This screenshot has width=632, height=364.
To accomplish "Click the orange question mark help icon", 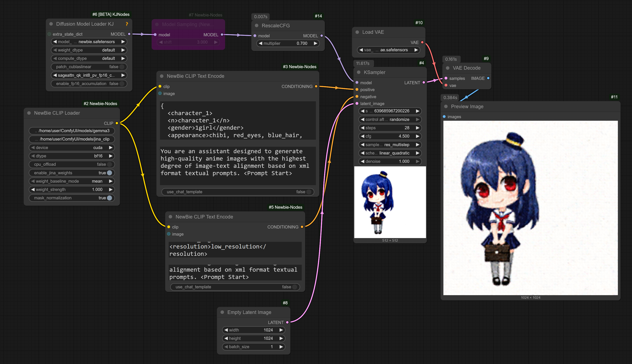I will tap(127, 24).
